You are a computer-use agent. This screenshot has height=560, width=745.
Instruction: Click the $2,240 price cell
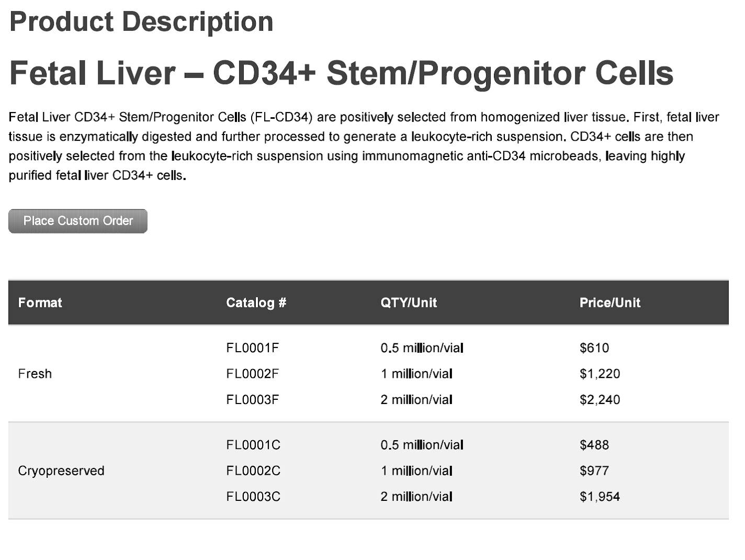click(600, 400)
